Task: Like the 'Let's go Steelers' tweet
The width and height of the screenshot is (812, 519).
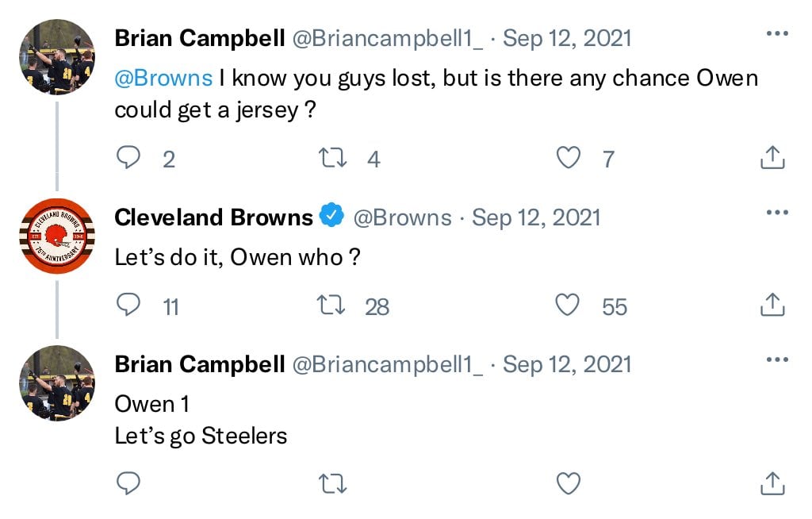Action: point(568,483)
